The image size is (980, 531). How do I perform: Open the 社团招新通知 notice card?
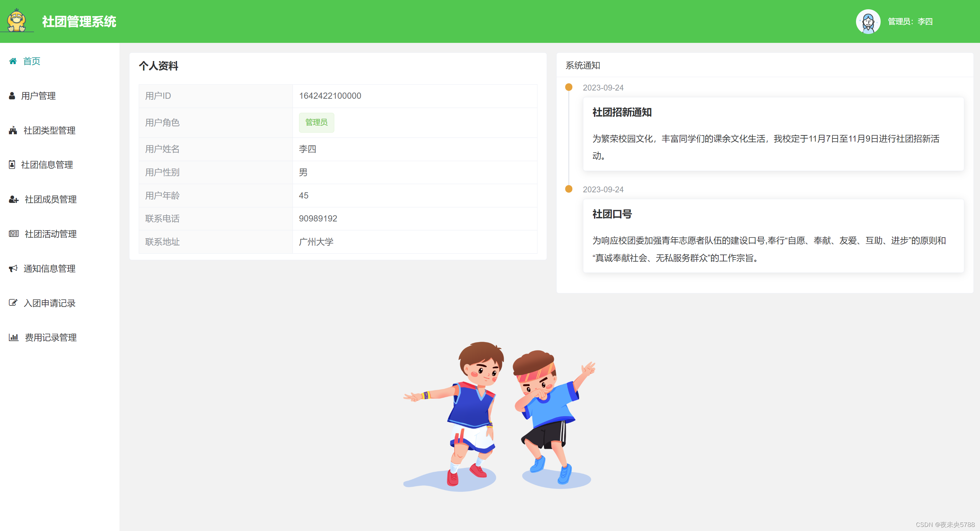coord(773,134)
